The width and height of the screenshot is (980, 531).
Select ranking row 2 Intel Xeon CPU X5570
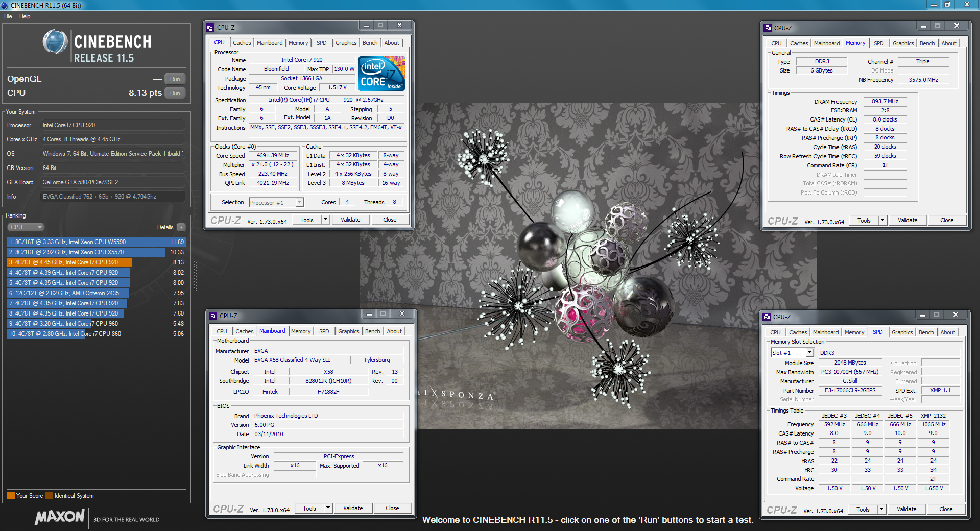tap(97, 252)
